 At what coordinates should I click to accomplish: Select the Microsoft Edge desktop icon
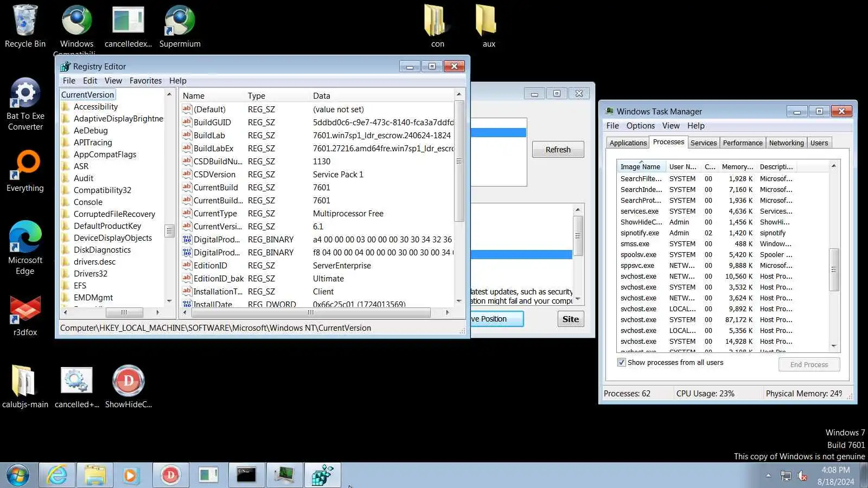pyautogui.click(x=25, y=247)
